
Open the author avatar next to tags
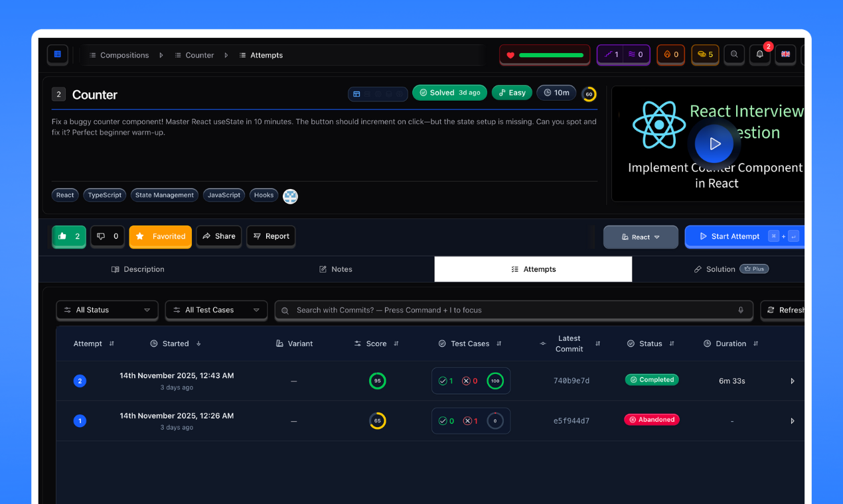[x=290, y=196]
